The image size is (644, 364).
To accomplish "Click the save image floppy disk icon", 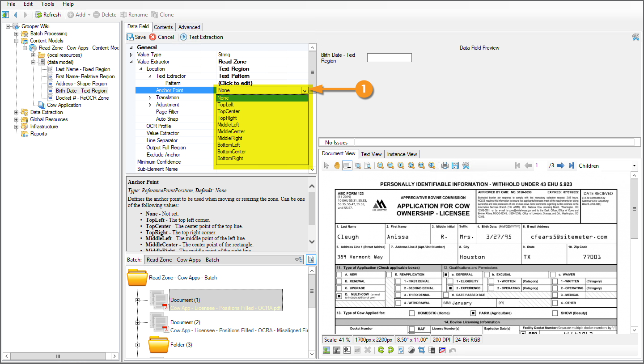I will (x=455, y=165).
